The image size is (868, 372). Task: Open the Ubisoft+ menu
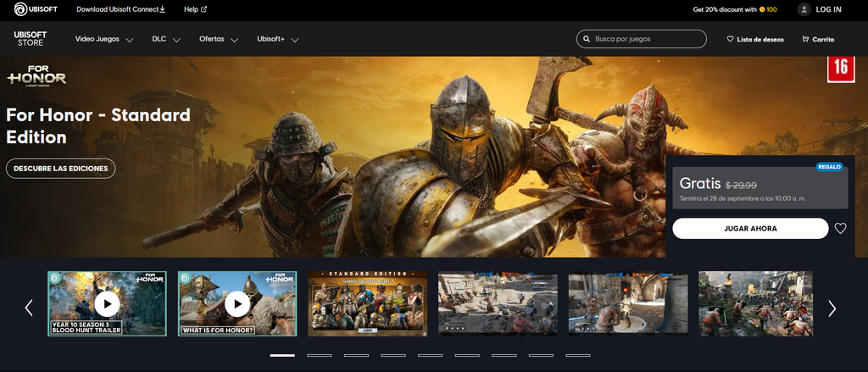(x=270, y=39)
